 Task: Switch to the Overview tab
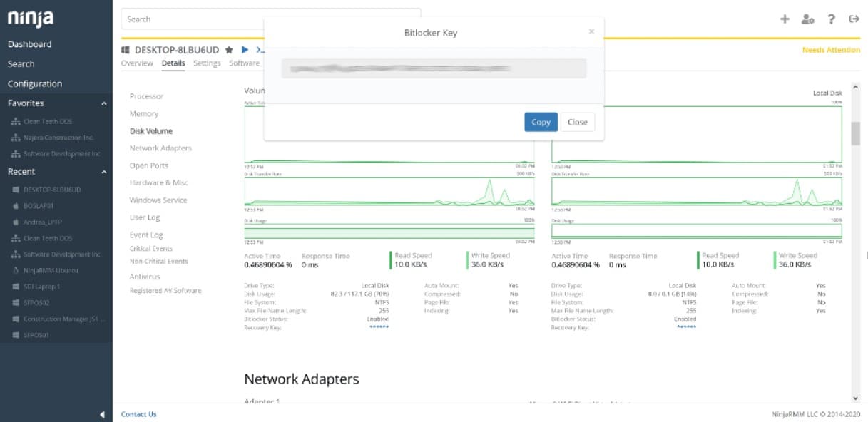(x=137, y=63)
